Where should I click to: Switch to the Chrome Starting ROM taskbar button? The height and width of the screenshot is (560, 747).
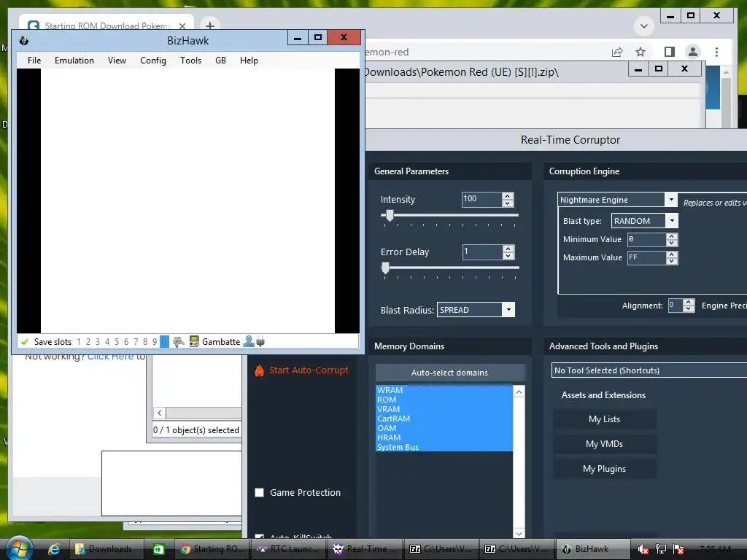click(x=212, y=549)
